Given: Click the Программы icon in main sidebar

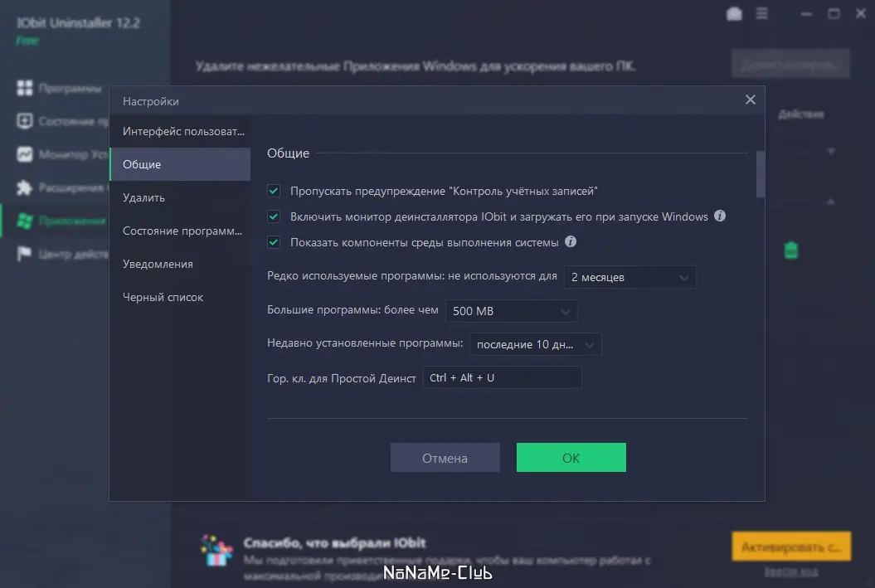Looking at the screenshot, I should [25, 88].
